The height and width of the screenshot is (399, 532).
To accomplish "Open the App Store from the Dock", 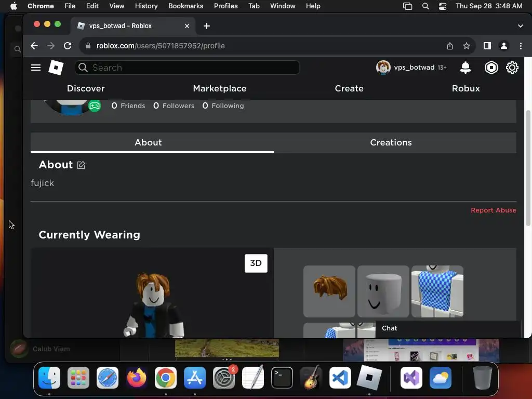I will point(195,377).
